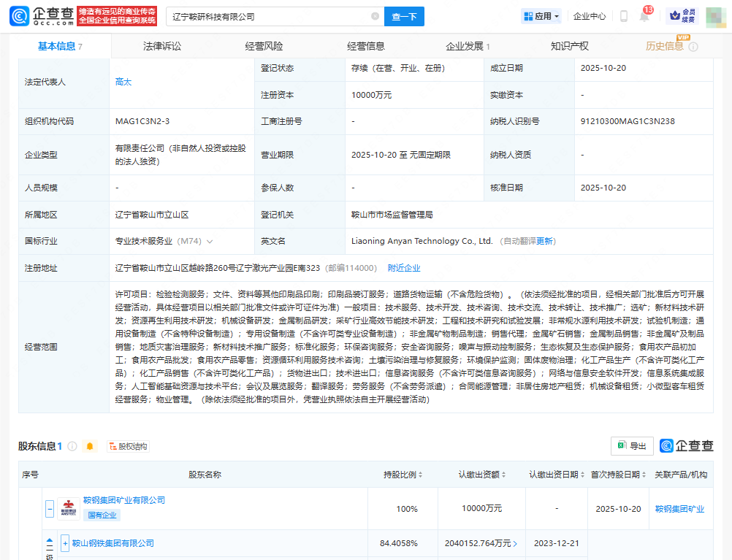Click the 查一下 search button

pos(404,16)
